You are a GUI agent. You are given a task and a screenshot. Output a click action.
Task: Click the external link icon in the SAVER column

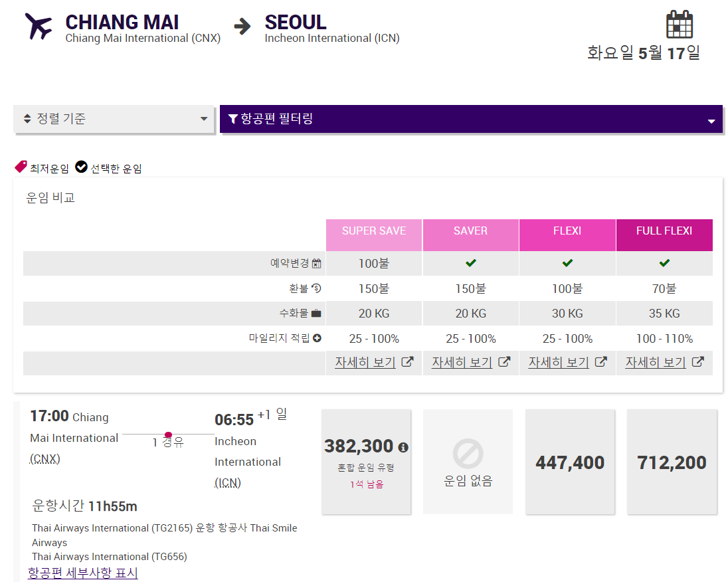click(504, 362)
